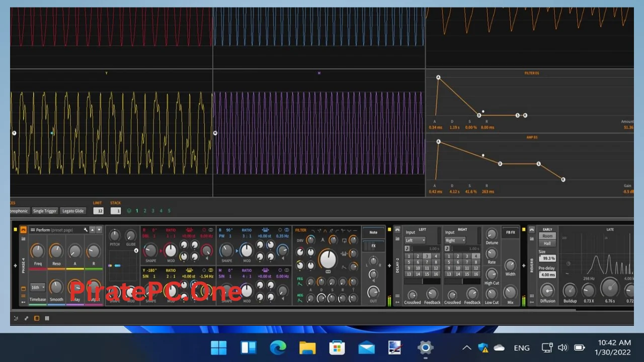The height and width of the screenshot is (362, 644).
Task: Open the Perform preset page dropdown
Action: [x=55, y=230]
